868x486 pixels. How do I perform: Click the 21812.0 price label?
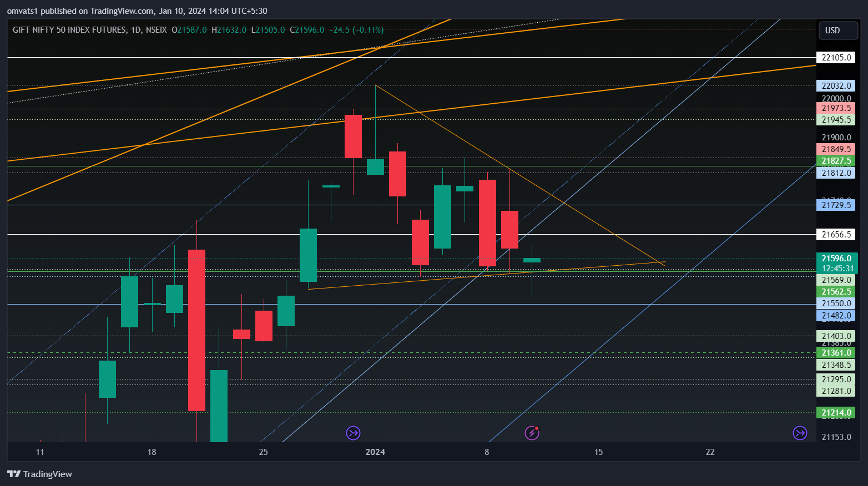pyautogui.click(x=836, y=173)
